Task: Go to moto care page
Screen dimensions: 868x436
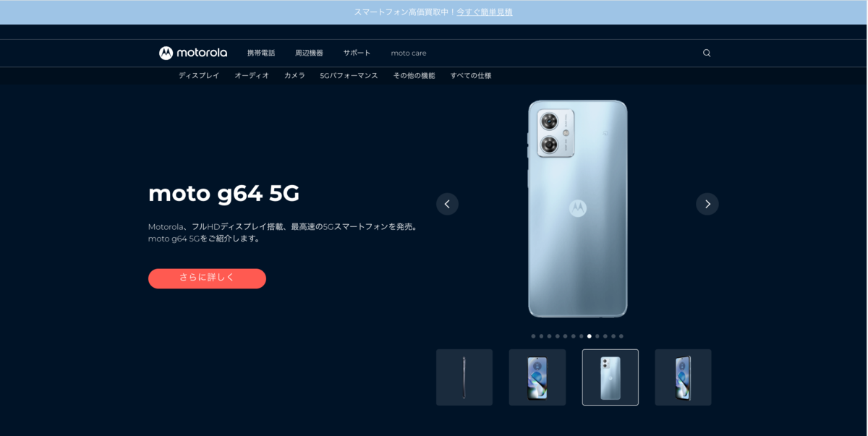Action: (x=409, y=53)
